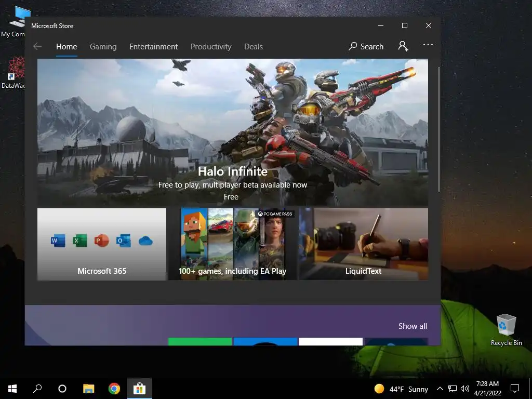Screen dimensions: 532x399
Task: Open 100+ games including EA Play tile
Action: pyautogui.click(x=233, y=244)
